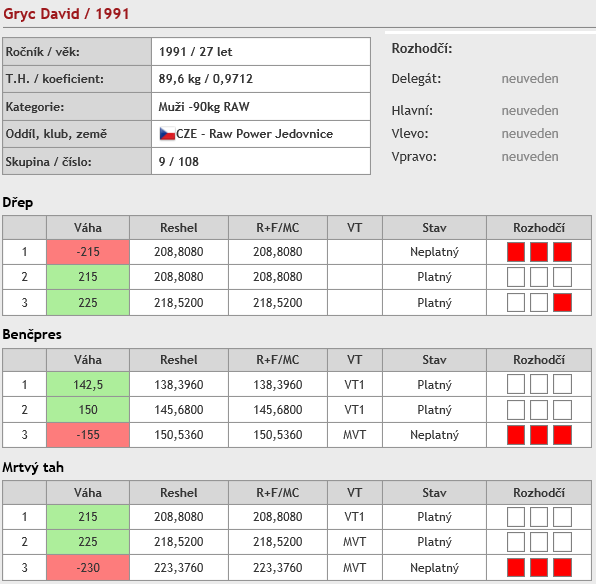The height and width of the screenshot is (584, 596).
Task: Click the neuveden value next to Delegát
Action: 530,79
